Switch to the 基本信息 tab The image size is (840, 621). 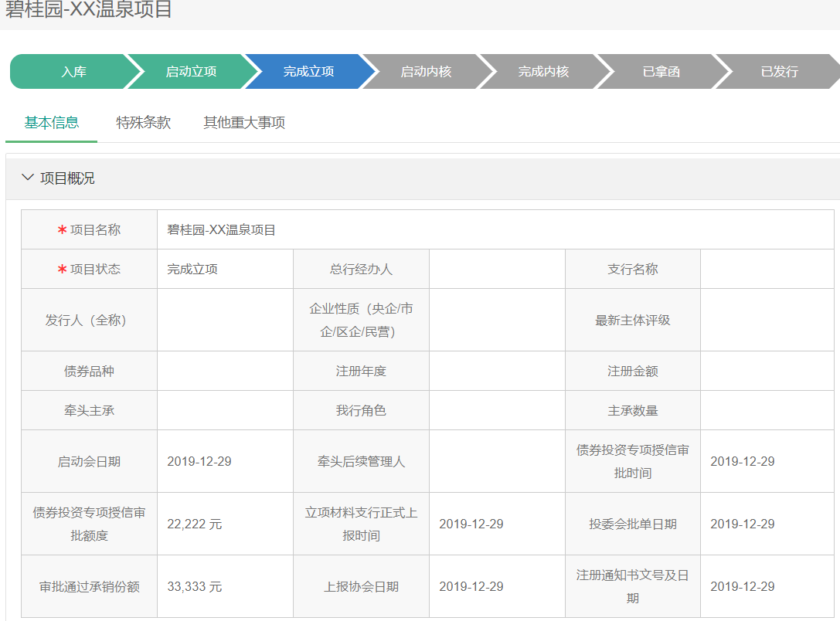[52, 123]
